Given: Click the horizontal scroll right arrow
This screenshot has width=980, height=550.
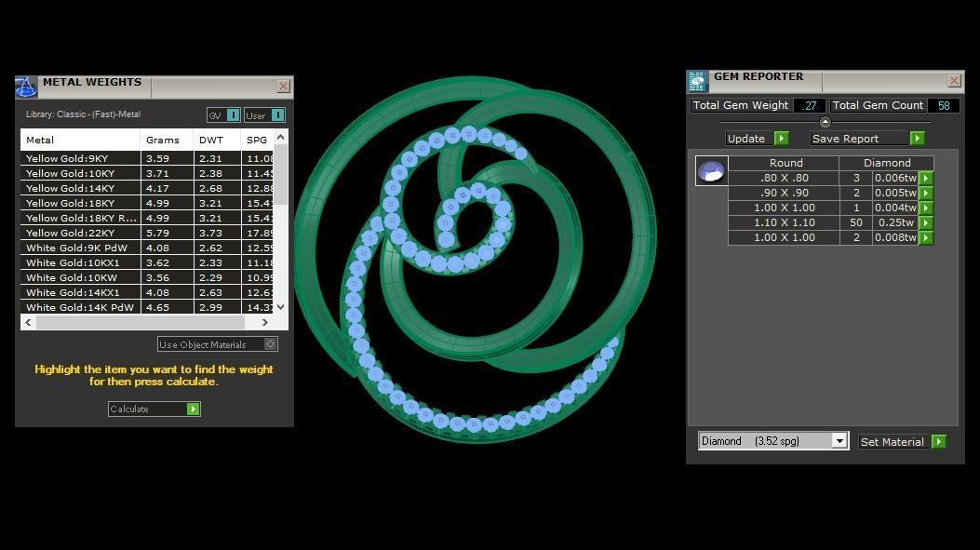Looking at the screenshot, I should click(265, 322).
